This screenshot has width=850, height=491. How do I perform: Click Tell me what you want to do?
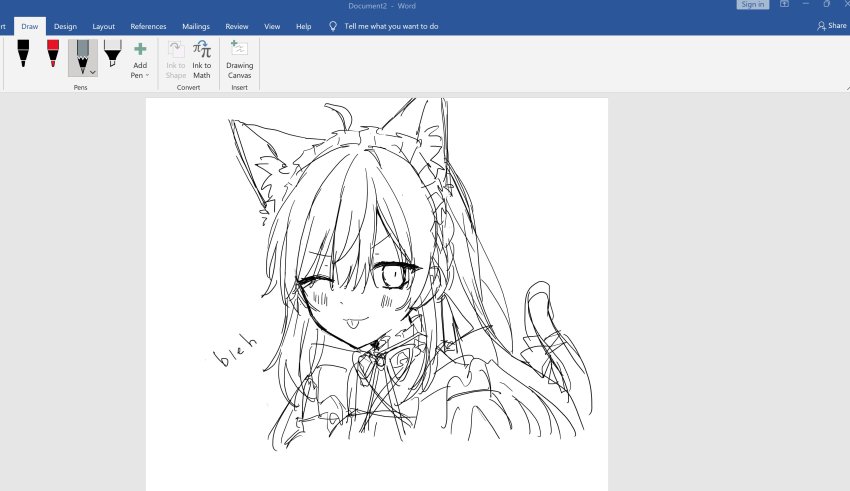tap(391, 26)
